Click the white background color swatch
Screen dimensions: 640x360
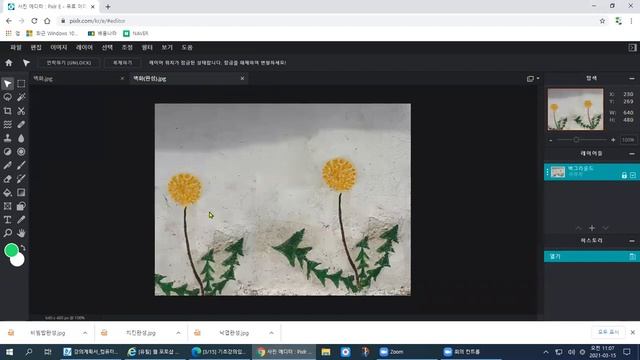click(x=18, y=261)
